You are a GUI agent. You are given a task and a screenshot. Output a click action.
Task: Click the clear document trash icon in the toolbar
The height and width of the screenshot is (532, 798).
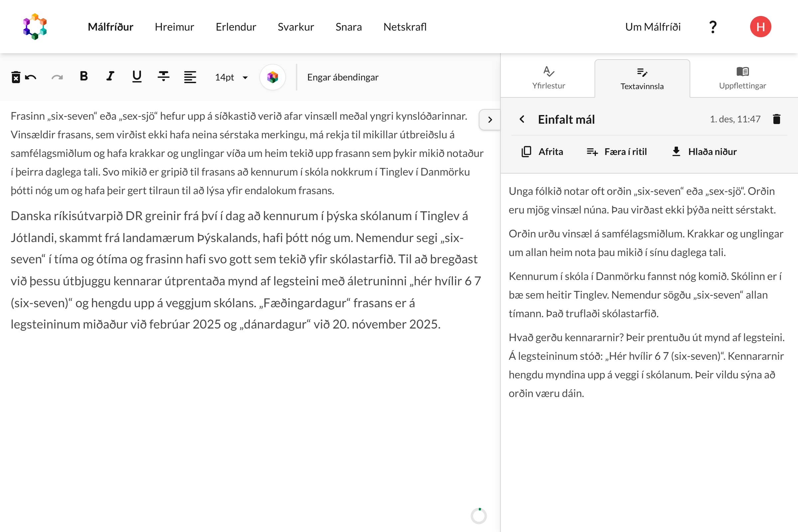coord(16,77)
